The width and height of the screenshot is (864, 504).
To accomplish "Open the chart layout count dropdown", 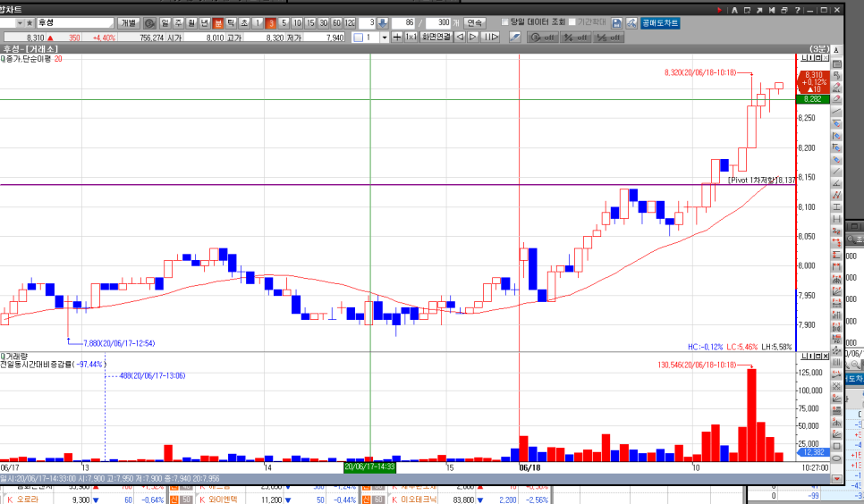I will [384, 38].
